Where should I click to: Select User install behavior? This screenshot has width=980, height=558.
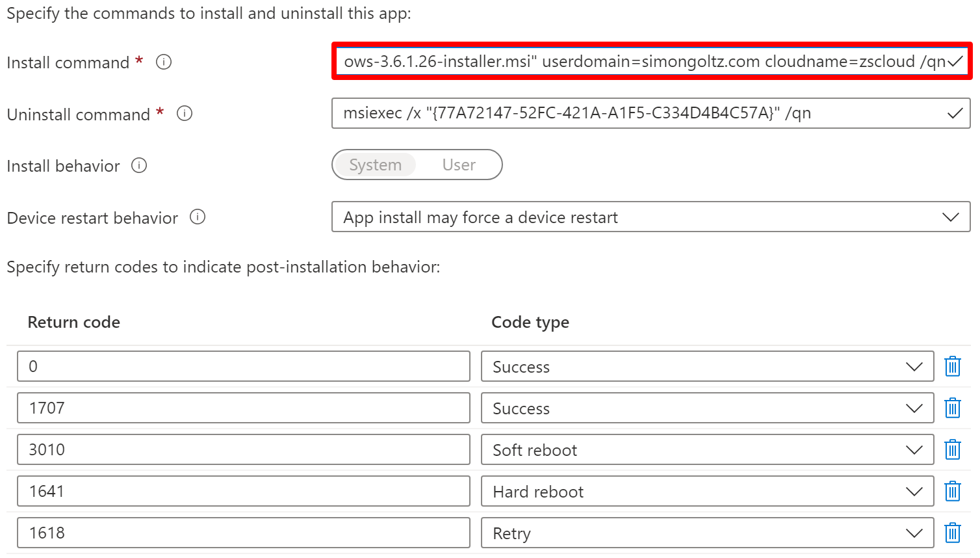click(459, 165)
